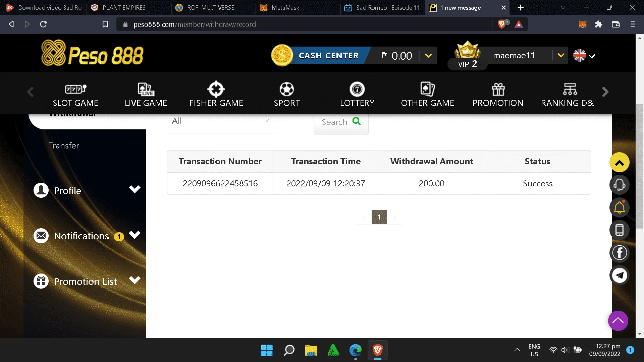The width and height of the screenshot is (644, 362).
Task: Switch to the Download video Bad Romeo tab
Action: coord(44,7)
